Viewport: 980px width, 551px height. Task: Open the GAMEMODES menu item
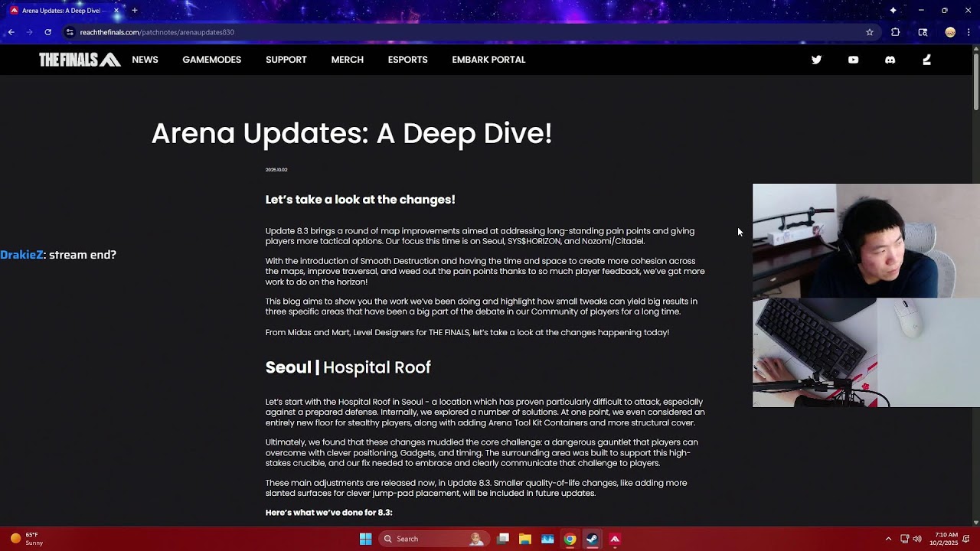click(x=211, y=60)
